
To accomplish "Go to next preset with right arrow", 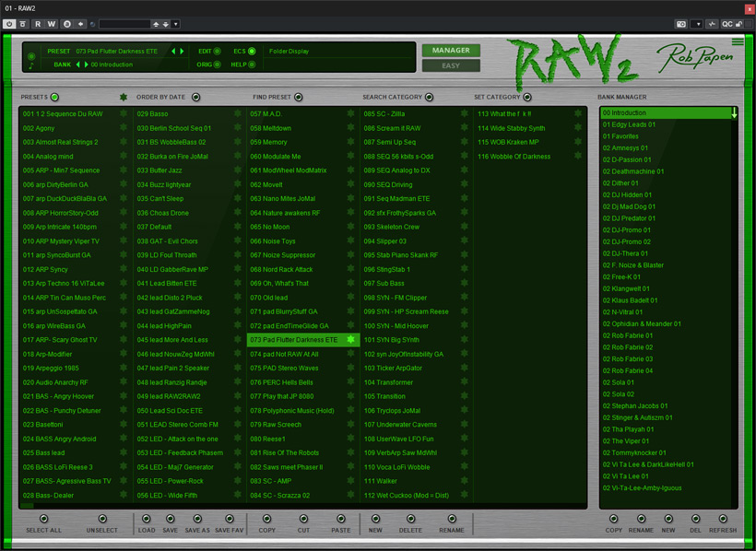I will (182, 51).
